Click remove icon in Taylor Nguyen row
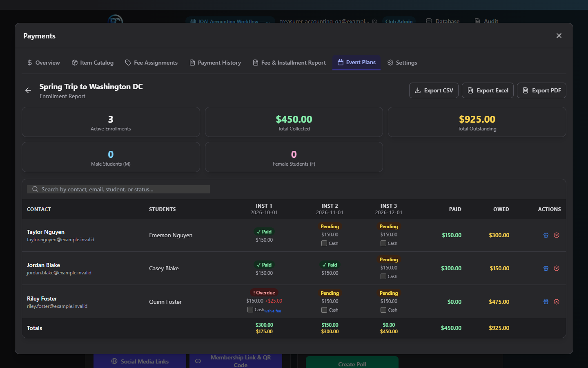This screenshot has height=368, width=588. tap(557, 235)
